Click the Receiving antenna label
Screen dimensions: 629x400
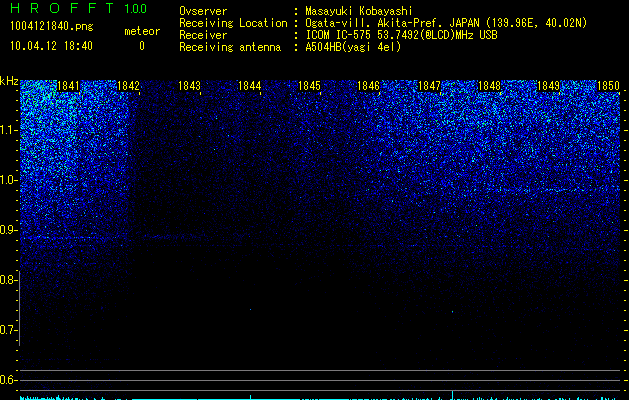coord(230,47)
